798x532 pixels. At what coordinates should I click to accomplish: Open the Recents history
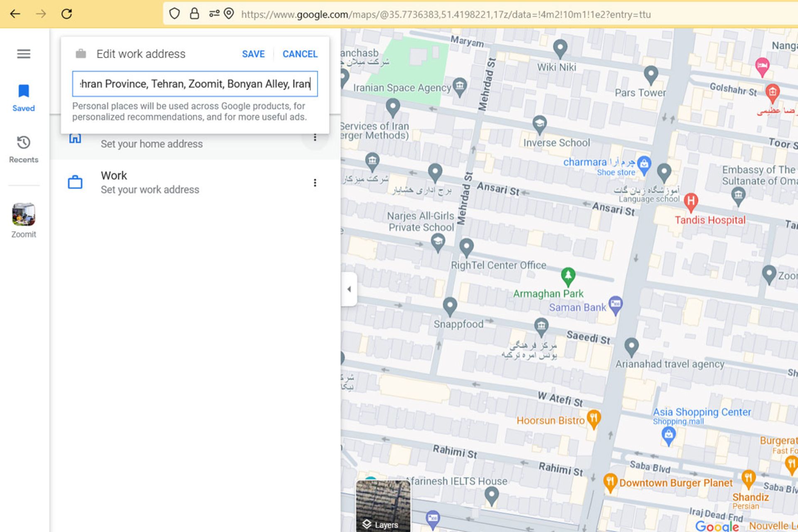(24, 150)
